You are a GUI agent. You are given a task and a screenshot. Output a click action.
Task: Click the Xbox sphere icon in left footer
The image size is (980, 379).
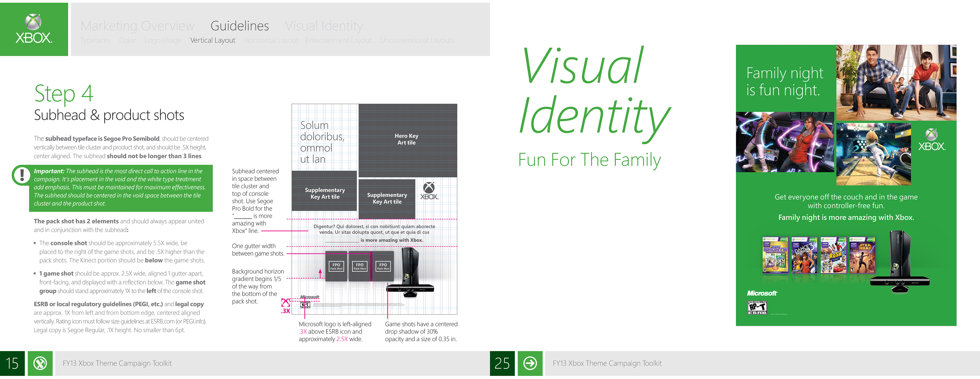coord(40,363)
